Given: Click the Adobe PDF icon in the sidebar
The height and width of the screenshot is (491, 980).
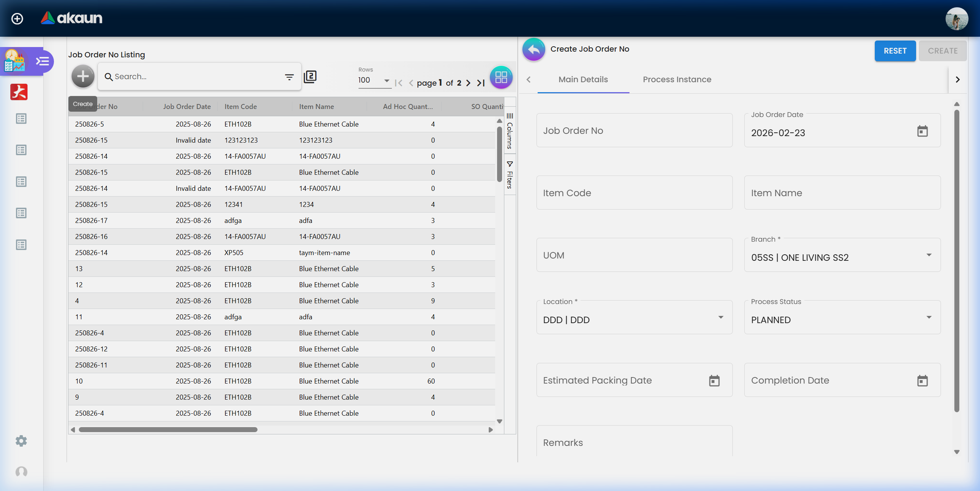Looking at the screenshot, I should click(18, 92).
